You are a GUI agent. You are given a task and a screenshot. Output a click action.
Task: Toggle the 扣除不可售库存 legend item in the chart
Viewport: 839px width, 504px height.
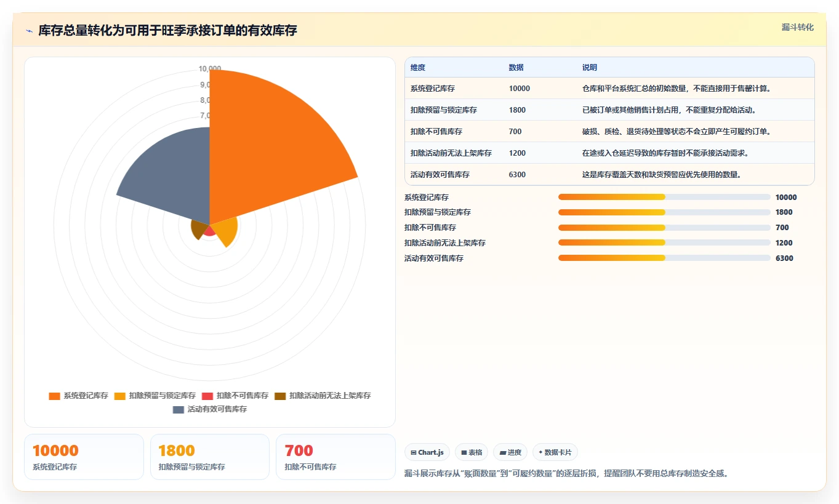point(235,396)
